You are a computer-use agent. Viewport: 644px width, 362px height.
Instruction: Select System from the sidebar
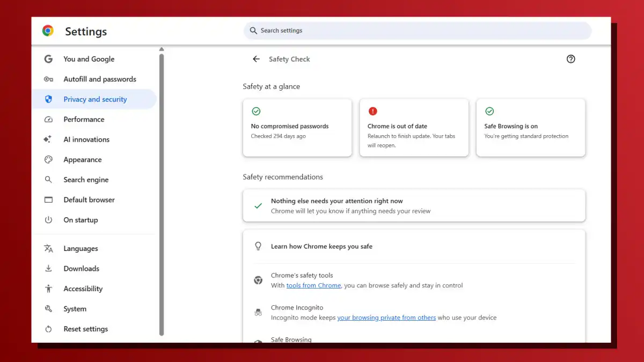click(75, 308)
